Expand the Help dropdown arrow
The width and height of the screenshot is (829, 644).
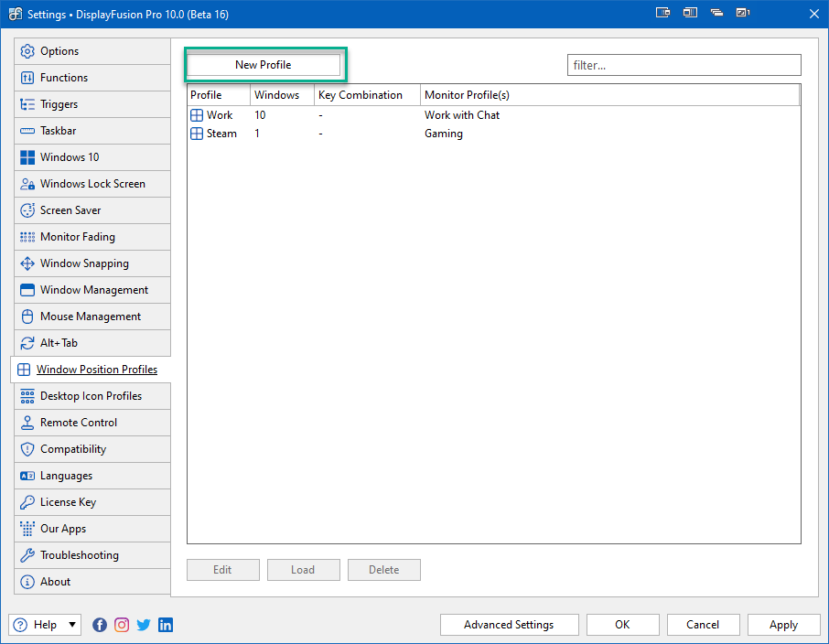(x=72, y=625)
